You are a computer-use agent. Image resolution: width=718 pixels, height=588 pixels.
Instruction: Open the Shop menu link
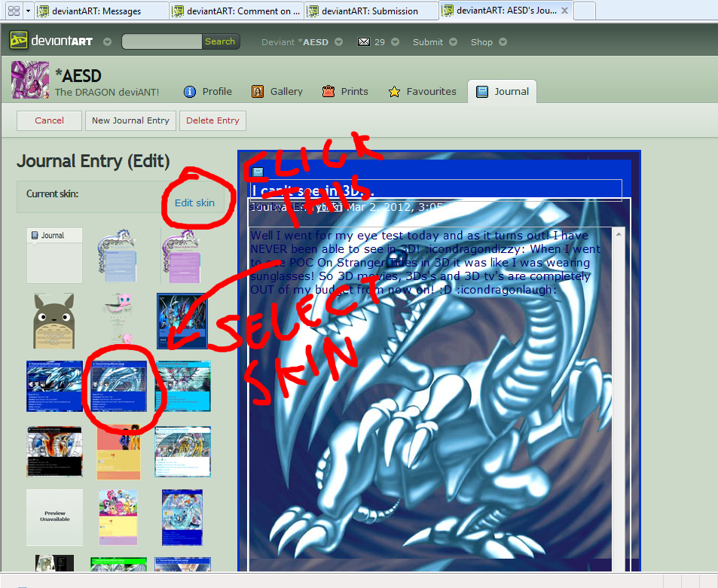[x=481, y=42]
